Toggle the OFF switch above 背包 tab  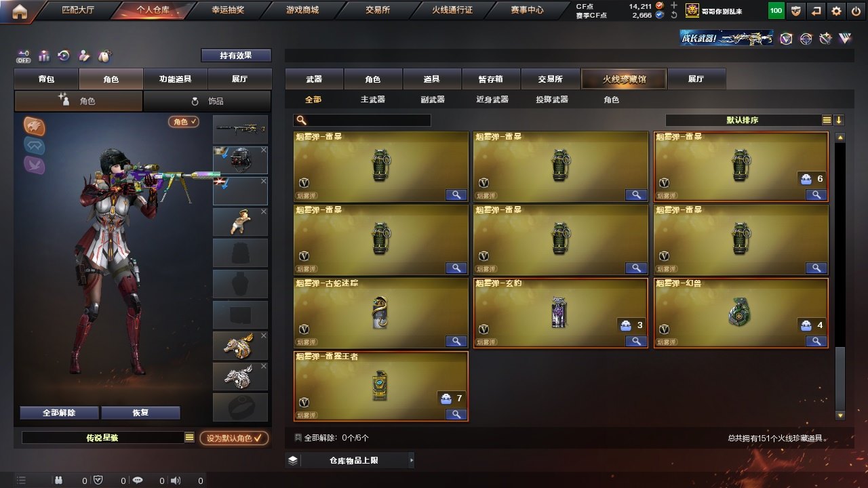24,56
